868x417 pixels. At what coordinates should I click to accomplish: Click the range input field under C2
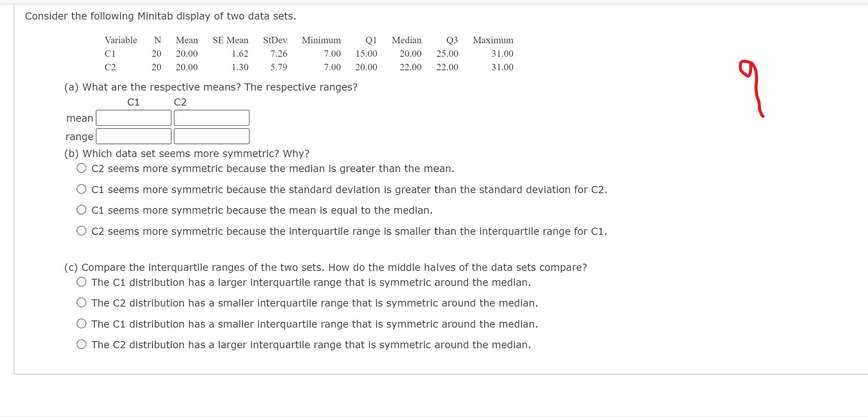pyautogui.click(x=211, y=136)
